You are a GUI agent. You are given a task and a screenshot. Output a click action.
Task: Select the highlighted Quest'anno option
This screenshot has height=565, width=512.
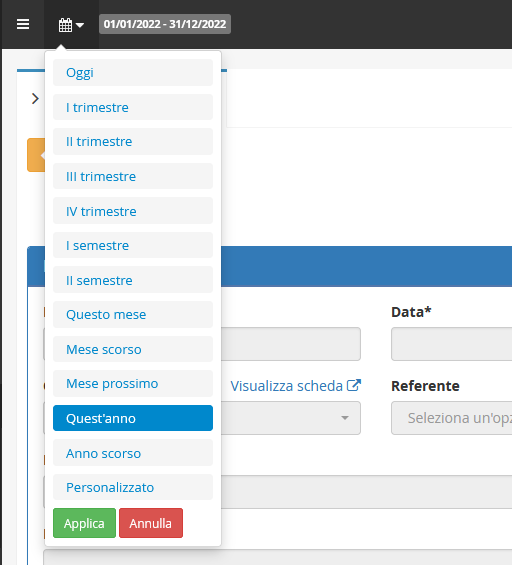(133, 418)
